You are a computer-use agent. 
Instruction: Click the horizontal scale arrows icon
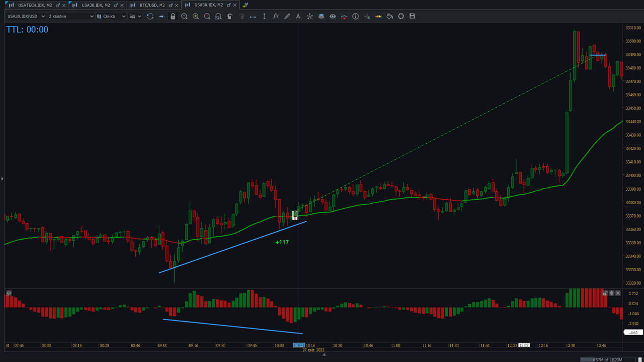click(x=253, y=16)
